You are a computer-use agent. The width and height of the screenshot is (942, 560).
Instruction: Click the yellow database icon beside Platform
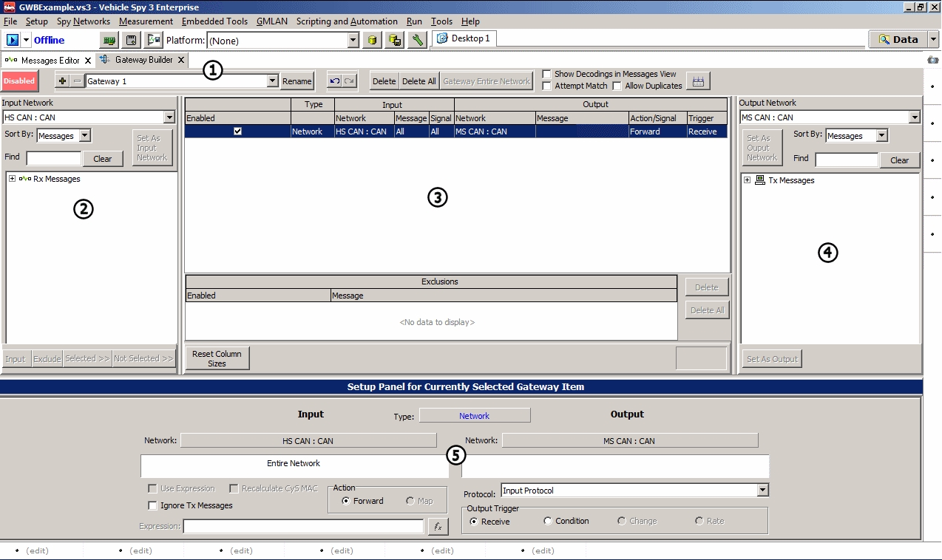point(373,40)
